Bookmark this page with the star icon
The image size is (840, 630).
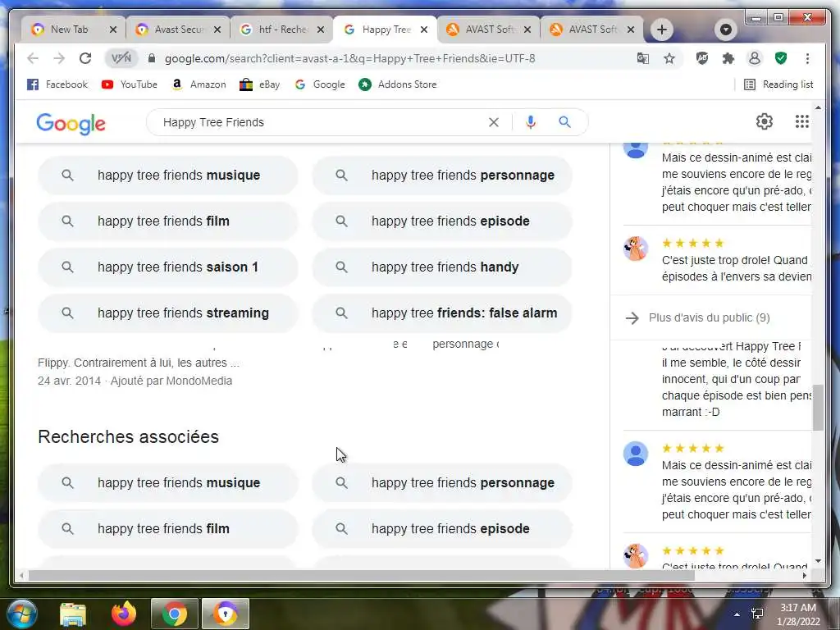point(669,58)
